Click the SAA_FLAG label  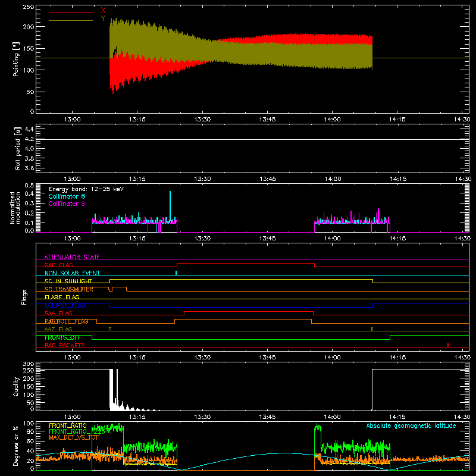(x=58, y=313)
